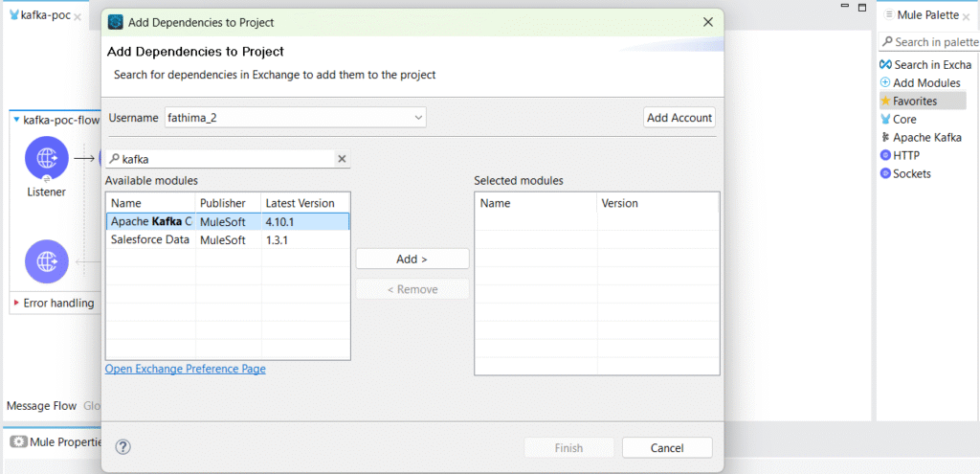This screenshot has width=980, height=474.
Task: Click the Finish button
Action: 568,448
